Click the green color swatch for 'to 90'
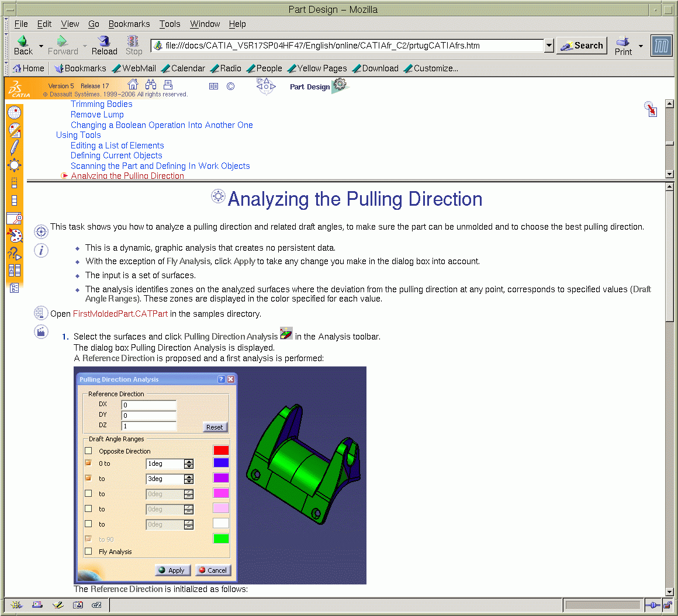 [x=221, y=539]
